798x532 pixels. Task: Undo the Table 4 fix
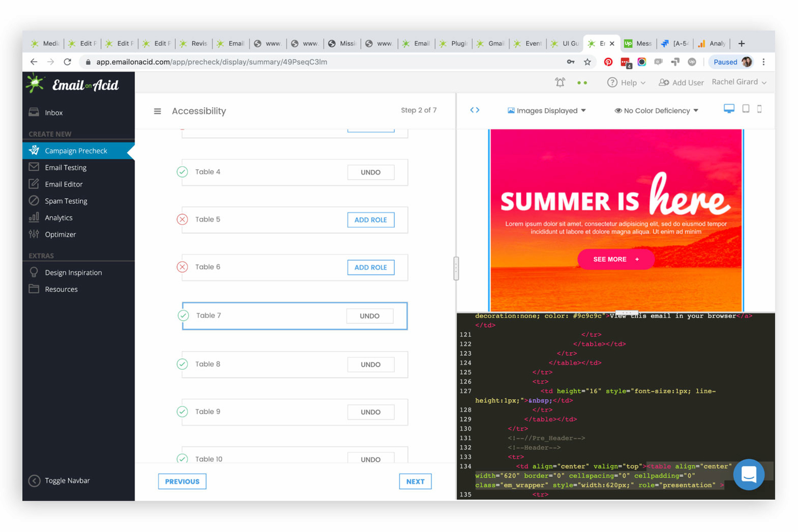click(370, 172)
